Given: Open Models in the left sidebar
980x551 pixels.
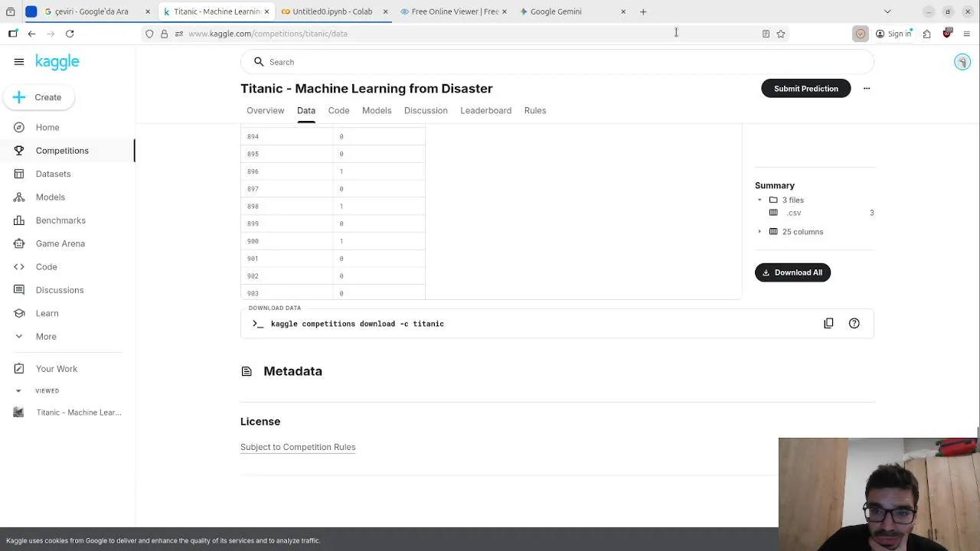Looking at the screenshot, I should (x=51, y=197).
